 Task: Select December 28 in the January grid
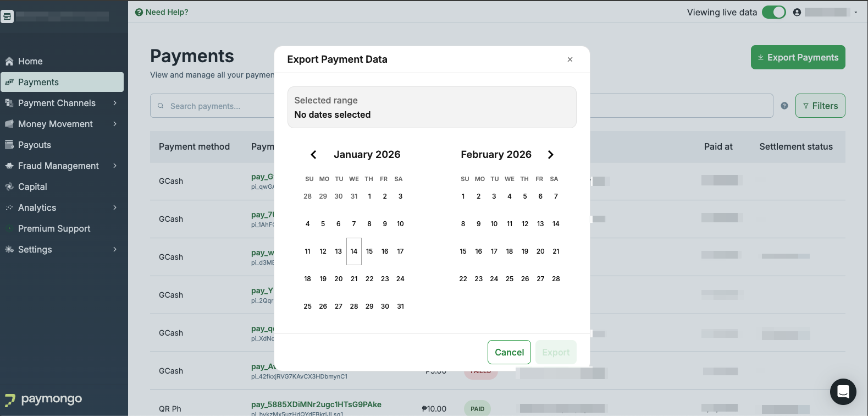coord(307,196)
